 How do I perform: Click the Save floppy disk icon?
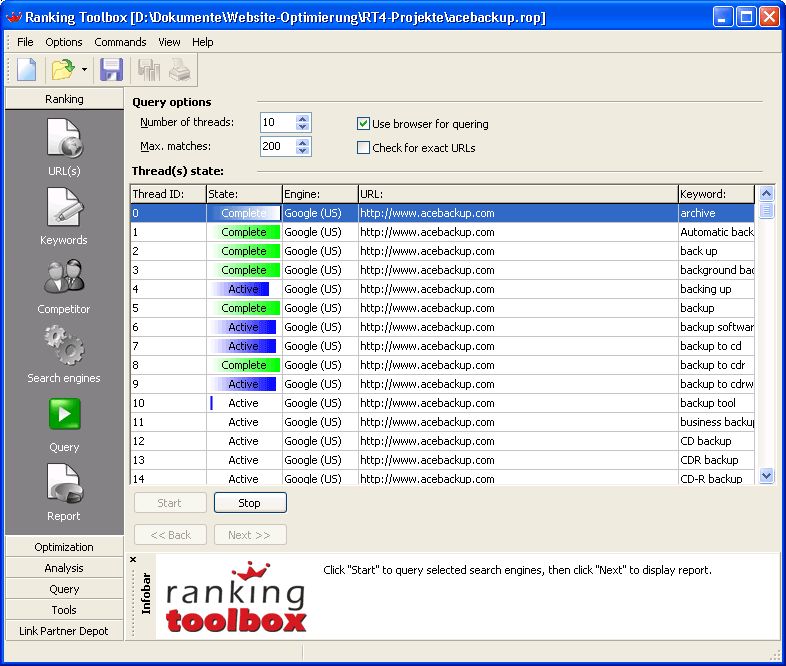coord(112,70)
